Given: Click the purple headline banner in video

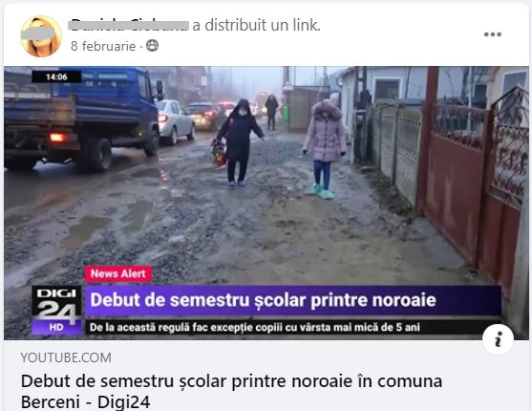Looking at the screenshot, I should (x=293, y=300).
